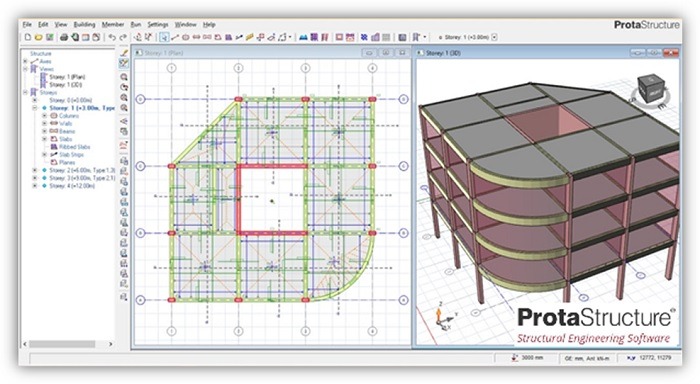Click the structure tree horizontal scrollbar
This screenshot has height=384, width=700.
point(68,344)
